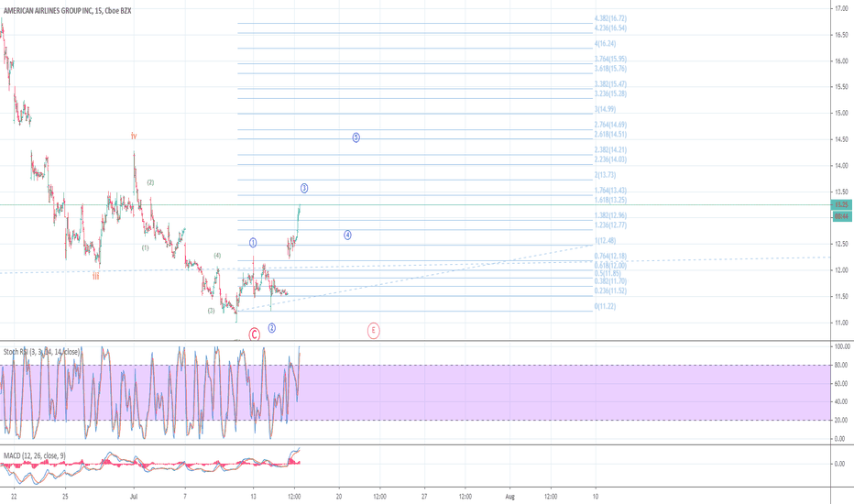This screenshot has height=504, width=854.
Task: Select the gray (3) subwave label
Action: point(211,311)
